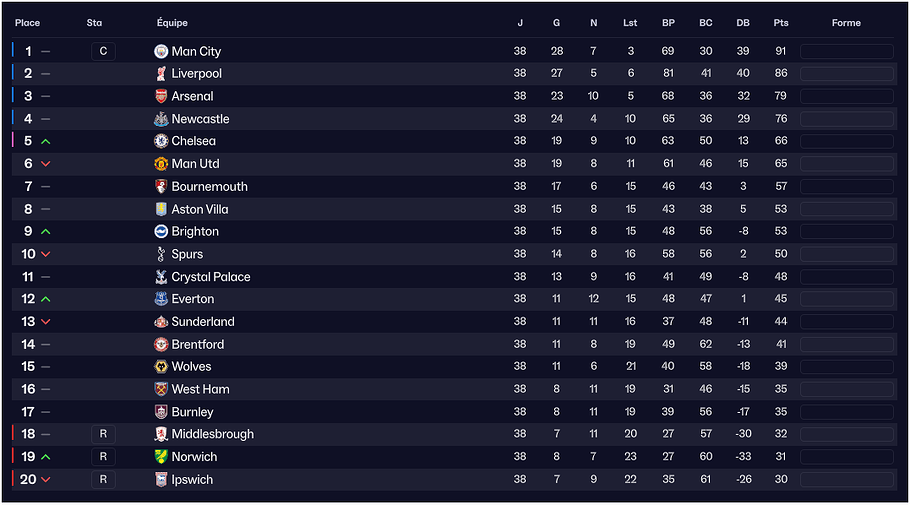Click the Man Utd club badge
Viewport: 910px width, 505px height.
coord(161,164)
